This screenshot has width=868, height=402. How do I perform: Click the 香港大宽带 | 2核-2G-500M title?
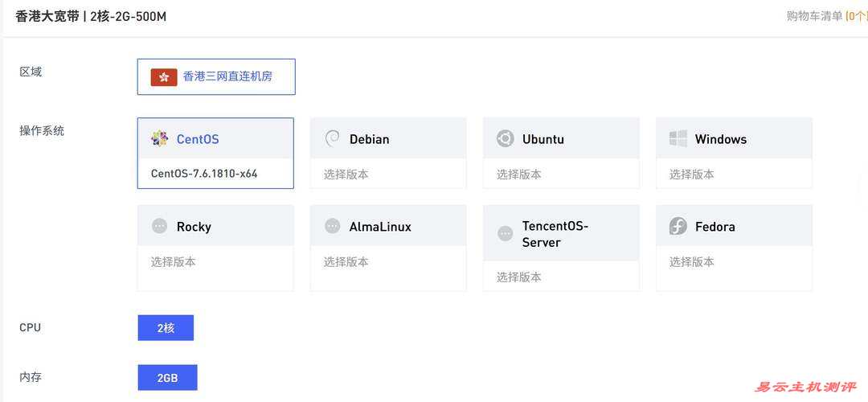point(91,17)
